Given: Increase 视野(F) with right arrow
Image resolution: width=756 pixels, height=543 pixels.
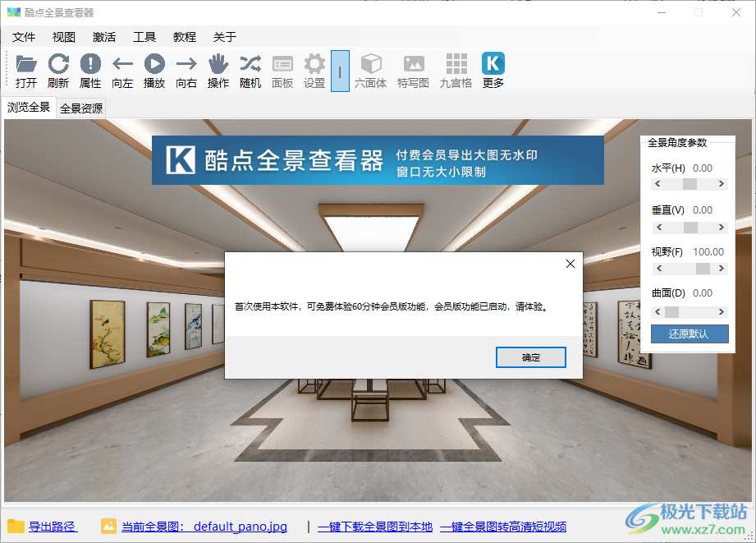Looking at the screenshot, I should [x=722, y=269].
